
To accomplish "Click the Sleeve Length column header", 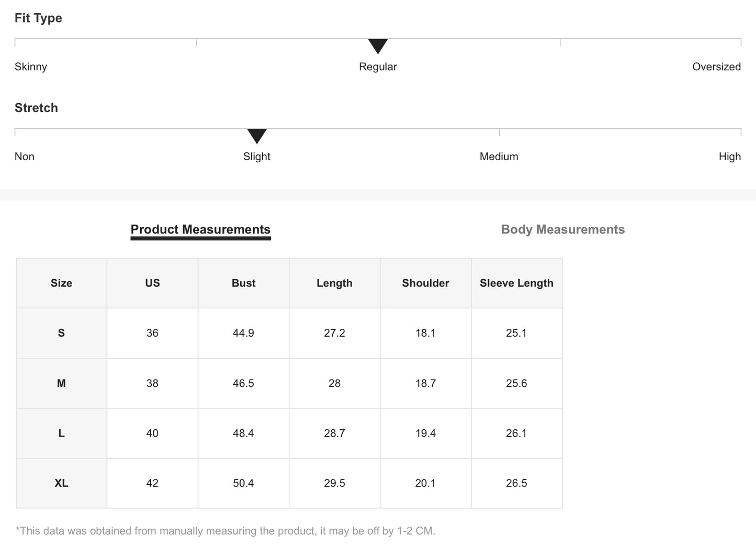I will tap(516, 283).
